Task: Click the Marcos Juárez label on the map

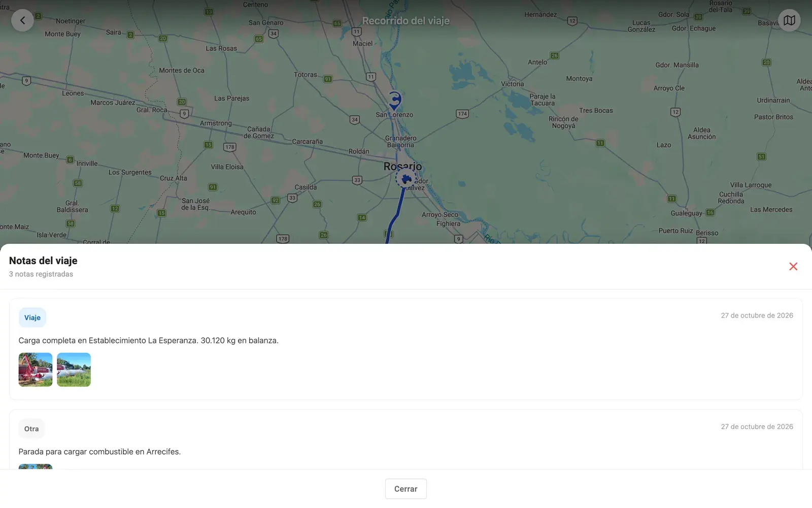Action: pos(113,103)
